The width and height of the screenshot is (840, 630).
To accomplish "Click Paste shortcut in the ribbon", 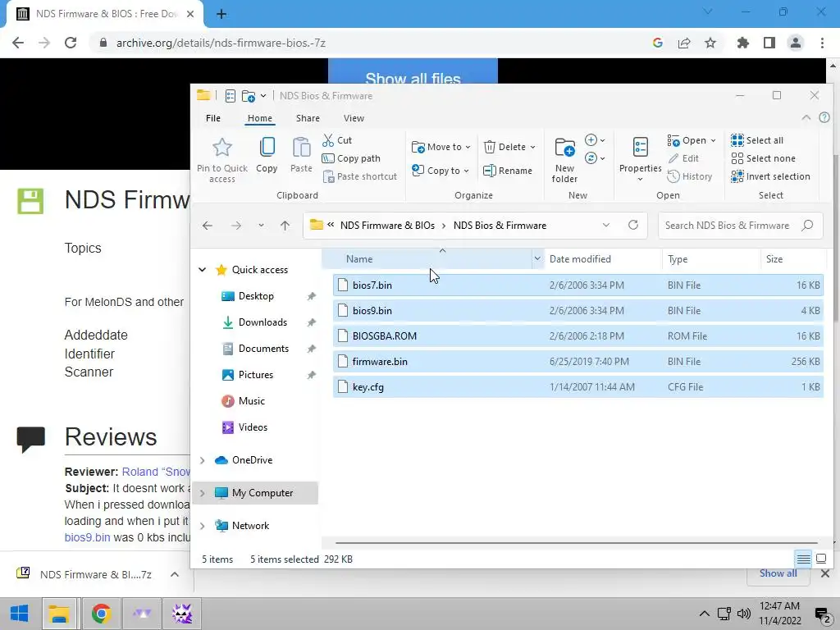I will point(360,177).
